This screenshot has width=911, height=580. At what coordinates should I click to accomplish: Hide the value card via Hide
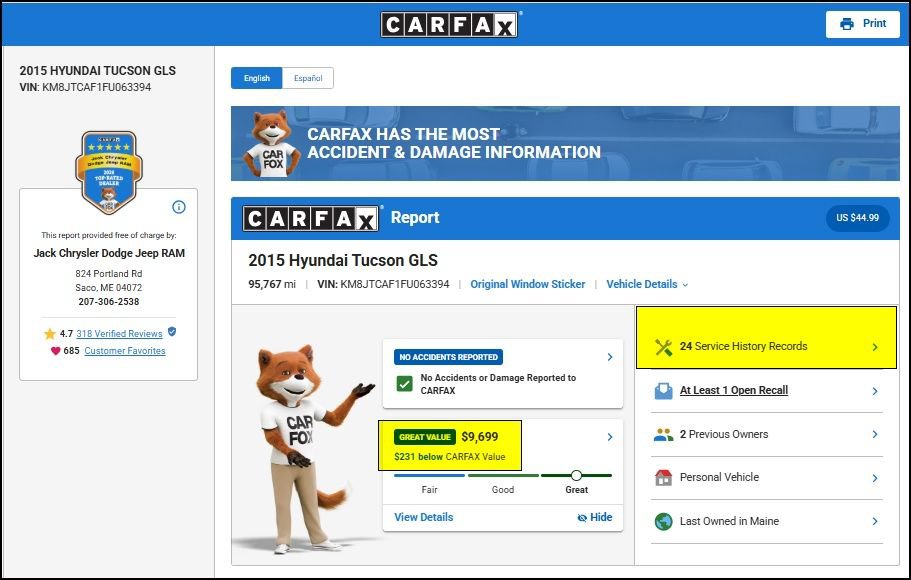595,517
